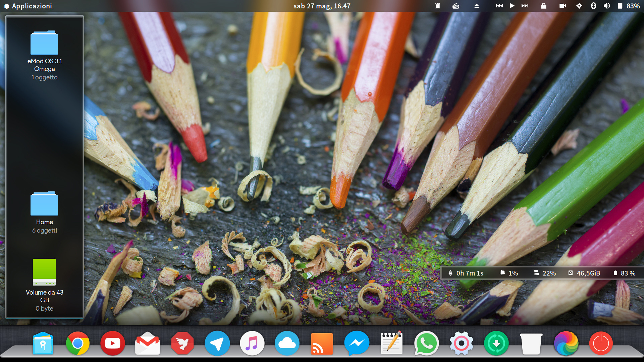Open the notepad text editor in dock
The image size is (644, 362).
[x=392, y=343]
